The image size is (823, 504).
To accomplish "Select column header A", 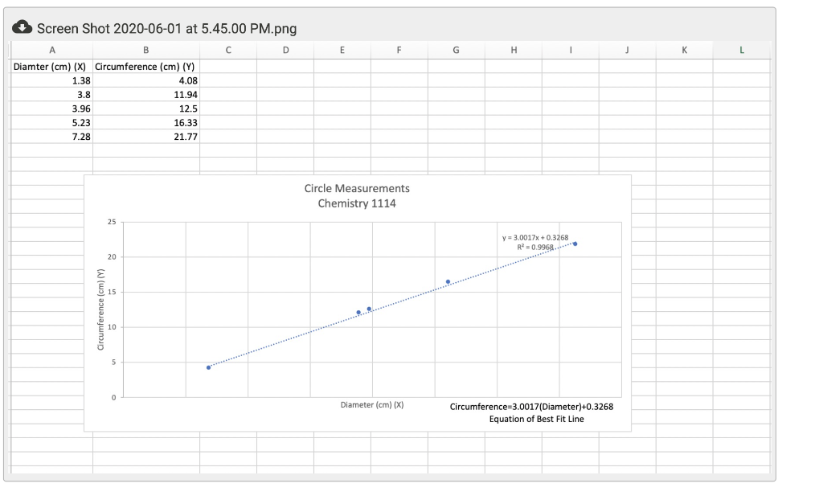I will (52, 49).
